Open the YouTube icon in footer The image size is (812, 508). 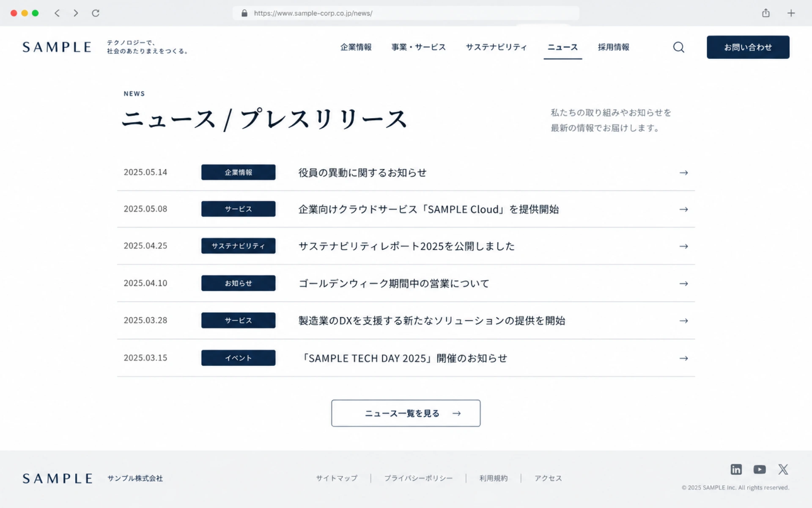tap(760, 469)
